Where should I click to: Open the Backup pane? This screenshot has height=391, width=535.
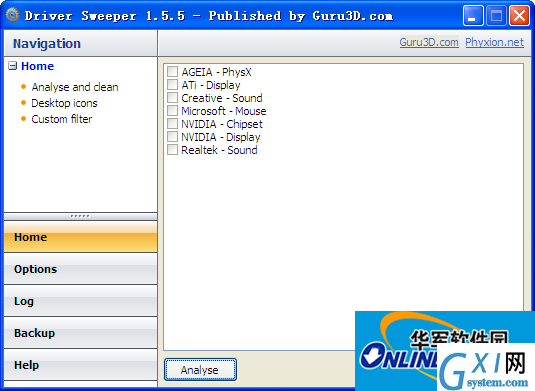(81, 333)
